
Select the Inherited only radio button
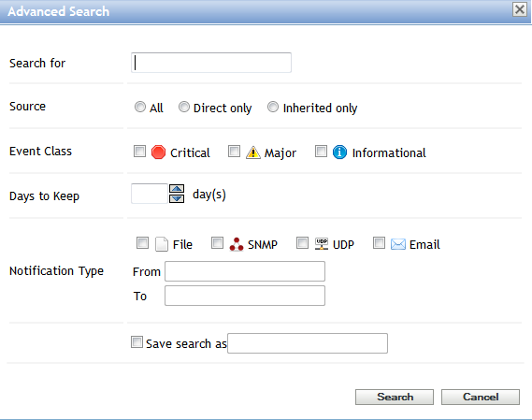(x=273, y=107)
